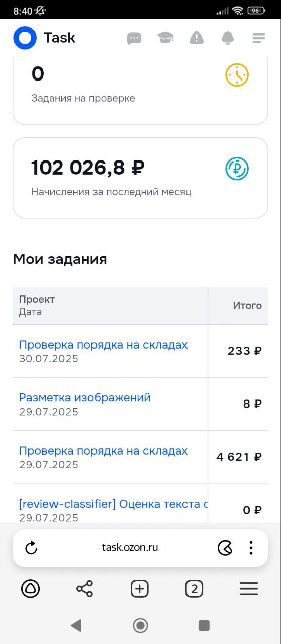Tap the task.ozon.ru address field

(130, 548)
